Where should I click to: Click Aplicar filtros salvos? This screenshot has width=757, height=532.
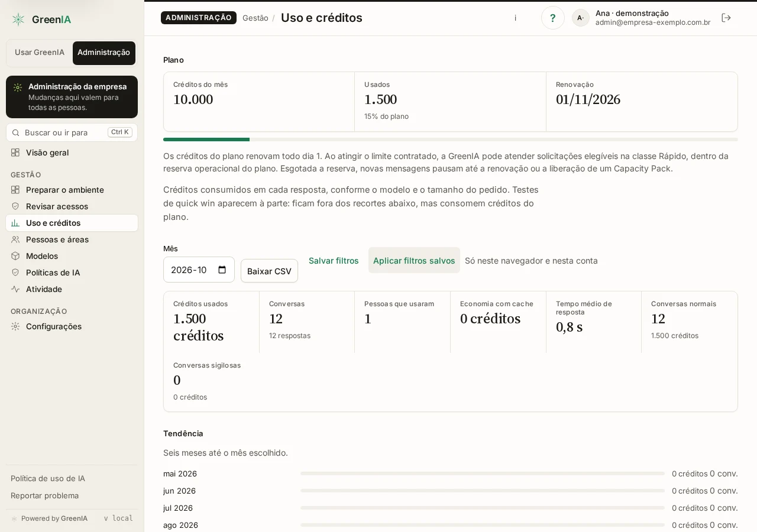pos(414,261)
